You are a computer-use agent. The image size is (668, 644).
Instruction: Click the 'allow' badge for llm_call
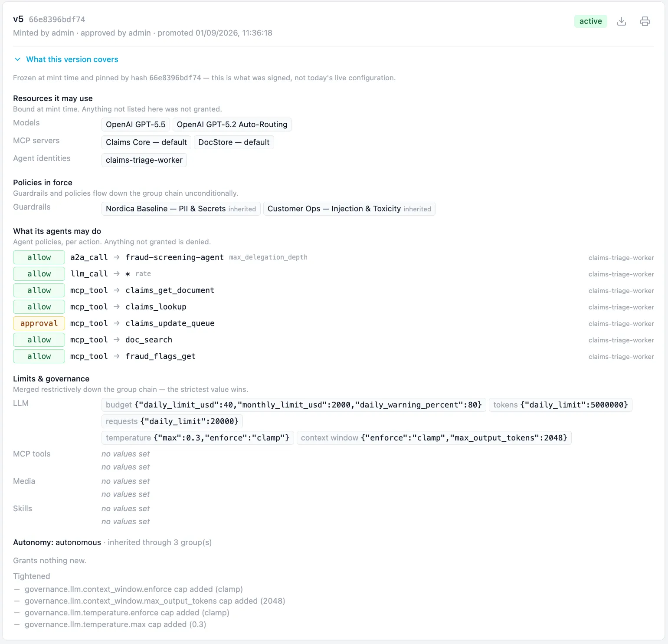[x=39, y=274]
